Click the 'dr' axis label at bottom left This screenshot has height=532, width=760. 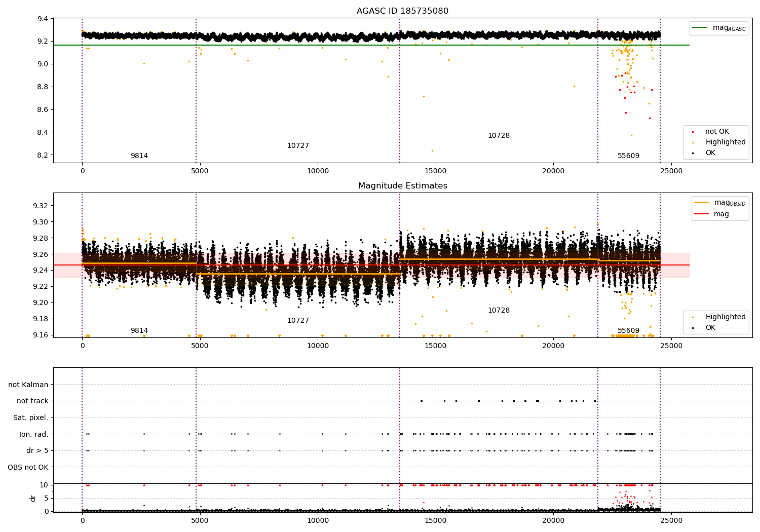click(x=33, y=498)
